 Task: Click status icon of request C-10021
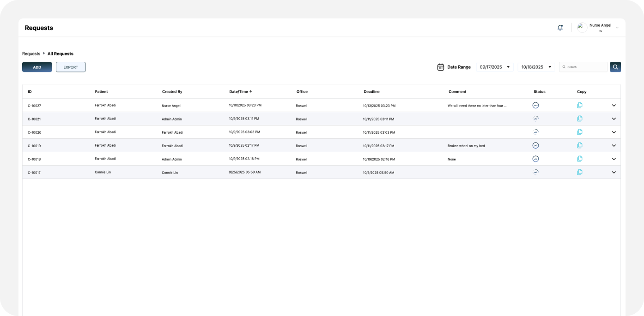(x=535, y=119)
